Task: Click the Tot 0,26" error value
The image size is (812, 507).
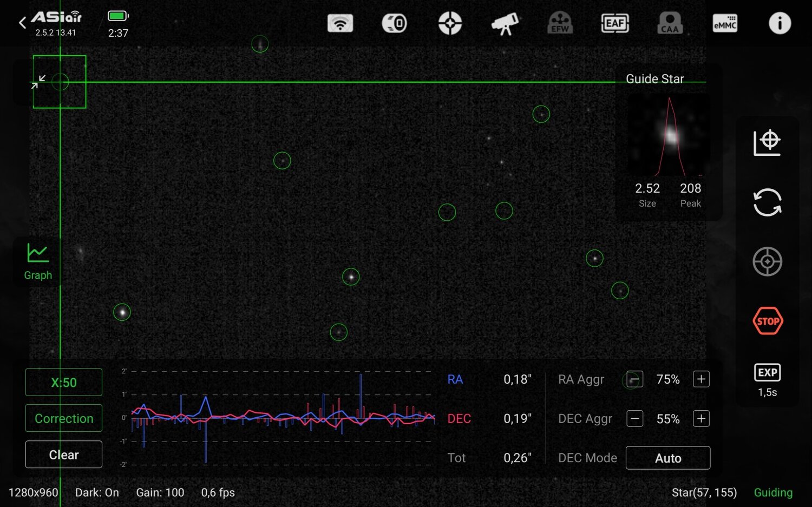Action: tap(518, 458)
